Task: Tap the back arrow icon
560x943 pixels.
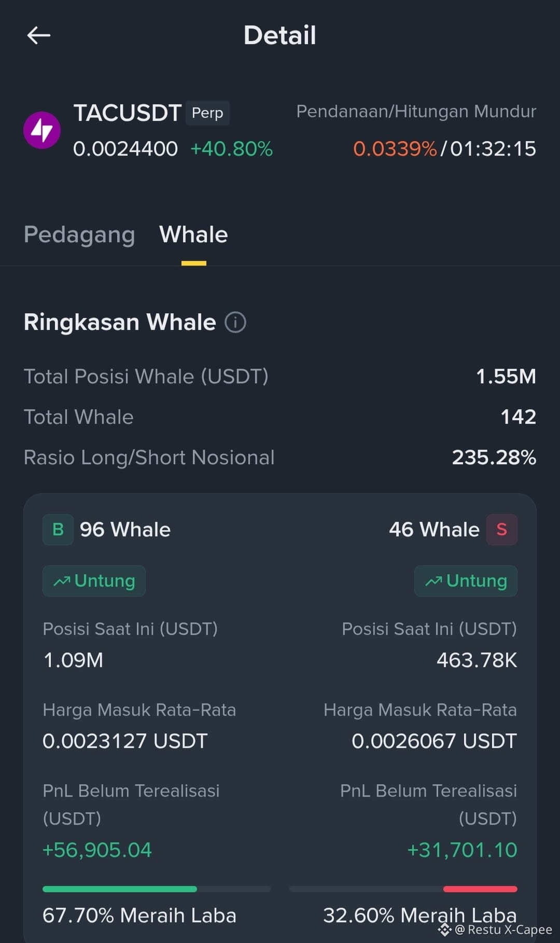Action: pos(39,35)
